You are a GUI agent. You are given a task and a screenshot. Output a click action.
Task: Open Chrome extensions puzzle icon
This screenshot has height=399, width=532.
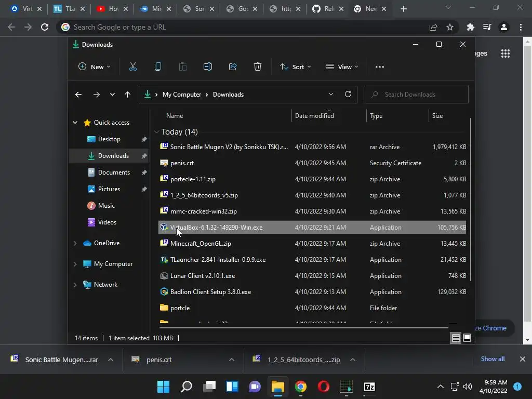(x=470, y=27)
